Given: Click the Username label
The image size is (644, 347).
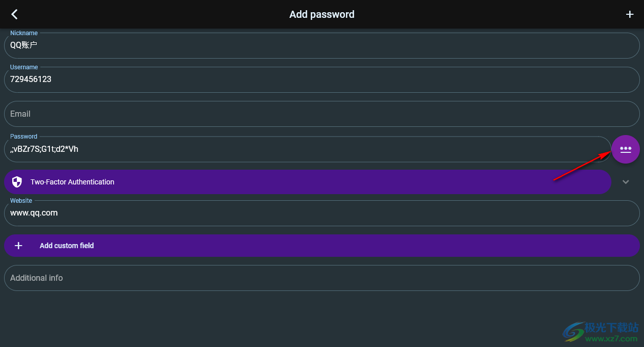Looking at the screenshot, I should click(x=24, y=67).
